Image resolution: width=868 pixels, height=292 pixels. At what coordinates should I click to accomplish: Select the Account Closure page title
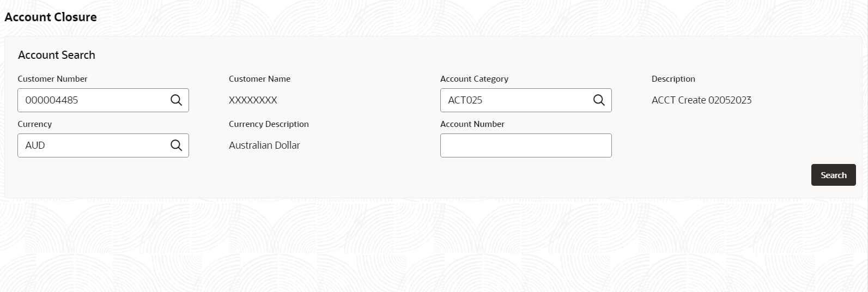click(51, 17)
